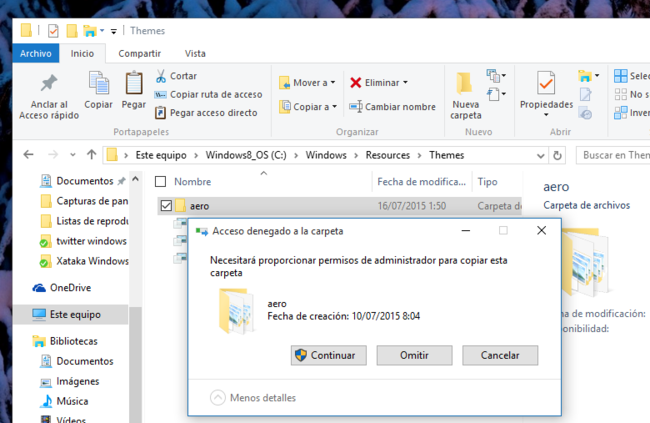650x423 pixels.
Task: Click the sidebar scroll up arrow
Action: pos(135,179)
